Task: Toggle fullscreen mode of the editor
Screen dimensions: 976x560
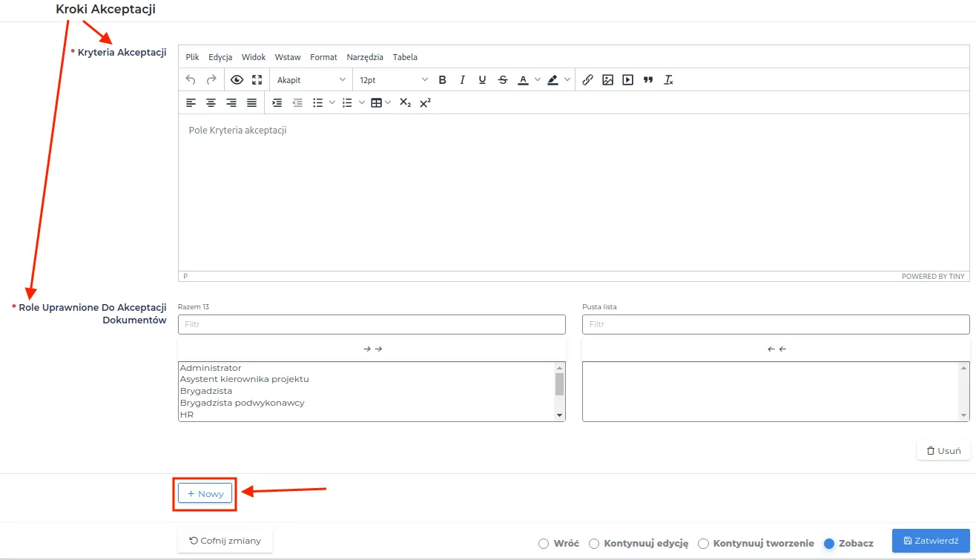Action: (x=257, y=79)
